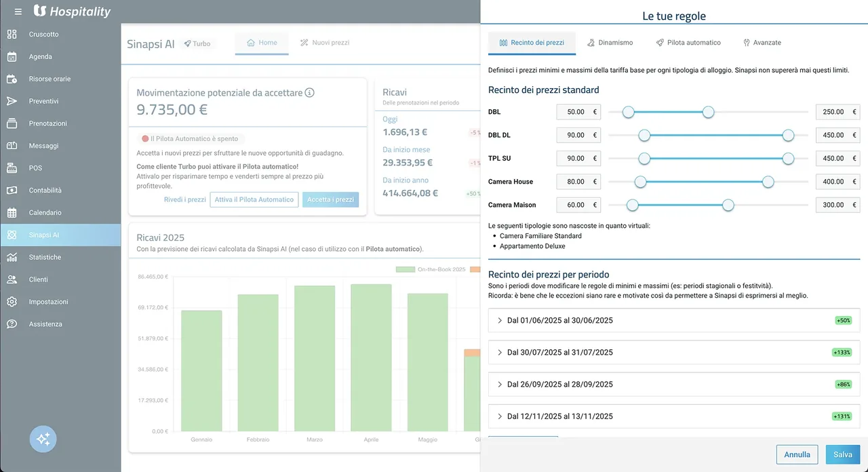This screenshot has height=472, width=868.
Task: Click the Camera House minimum field 80.00
Action: pyautogui.click(x=578, y=182)
